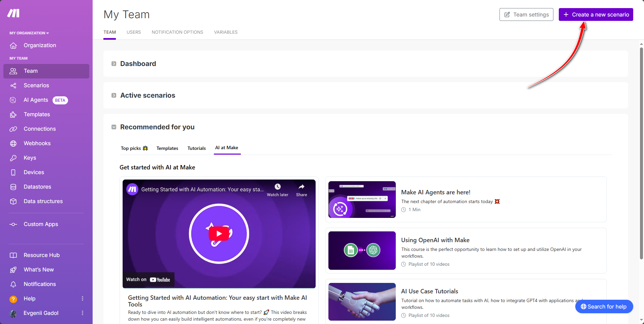Click the Make AI Agents are here title
The height and width of the screenshot is (324, 644).
[x=436, y=192]
